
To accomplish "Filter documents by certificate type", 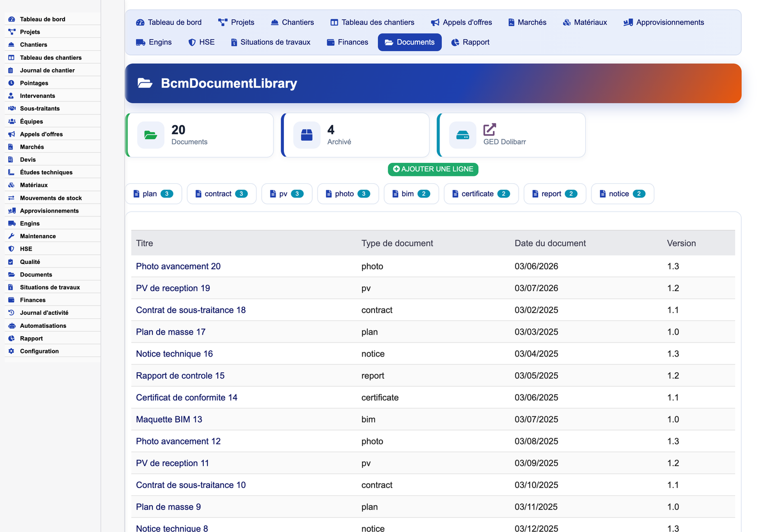I will [481, 194].
